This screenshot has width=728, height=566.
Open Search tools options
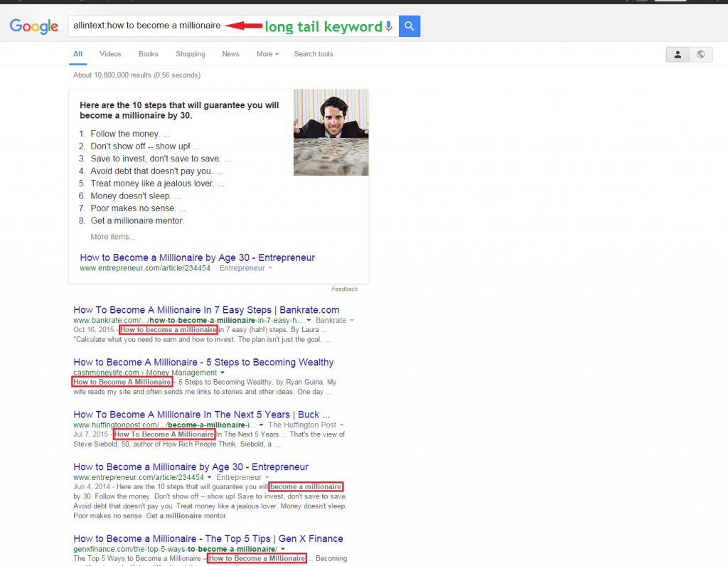(314, 54)
